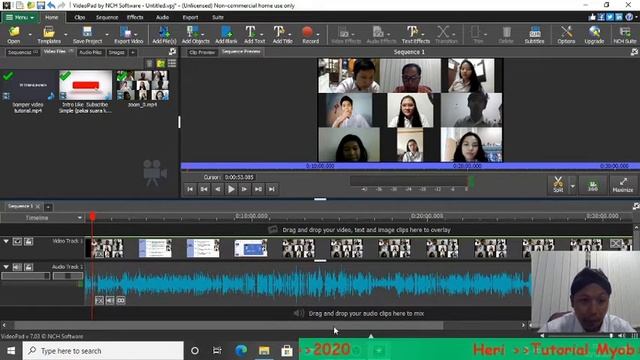Click the Save Project icon

(87, 34)
